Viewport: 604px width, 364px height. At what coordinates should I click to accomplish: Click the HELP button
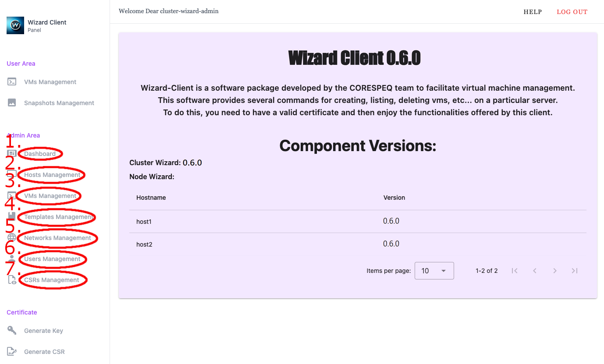pyautogui.click(x=533, y=12)
